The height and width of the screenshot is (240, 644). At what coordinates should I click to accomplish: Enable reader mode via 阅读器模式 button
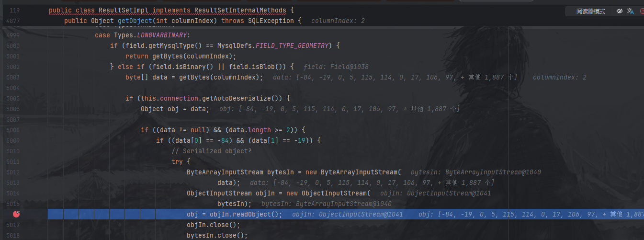coord(590,11)
